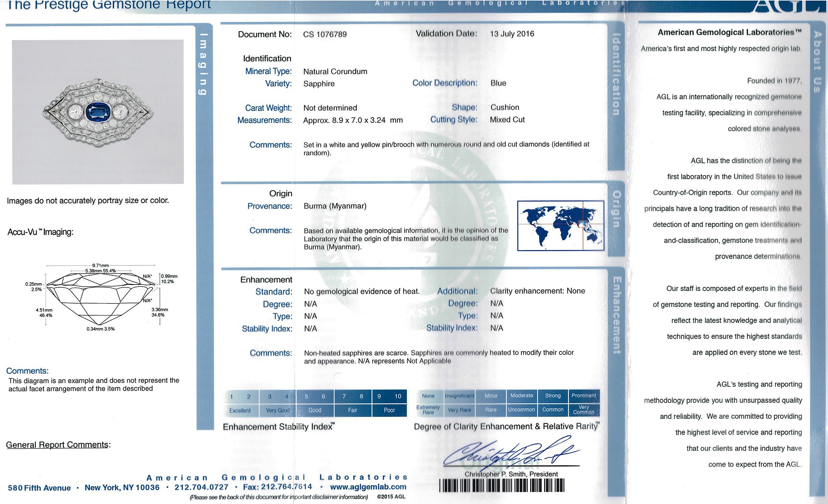Click the phone number 212.704.0727
The width and height of the screenshot is (828, 504).
[201, 487]
